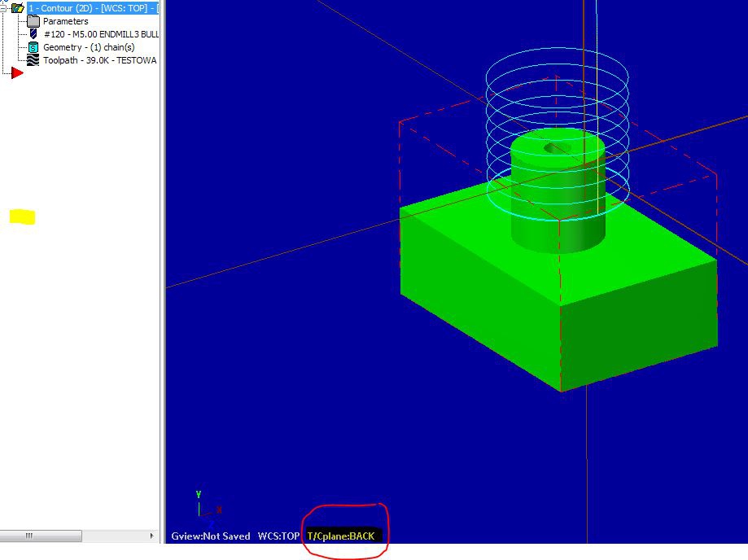Click T/Cplane:BACK status label

[x=341, y=536]
